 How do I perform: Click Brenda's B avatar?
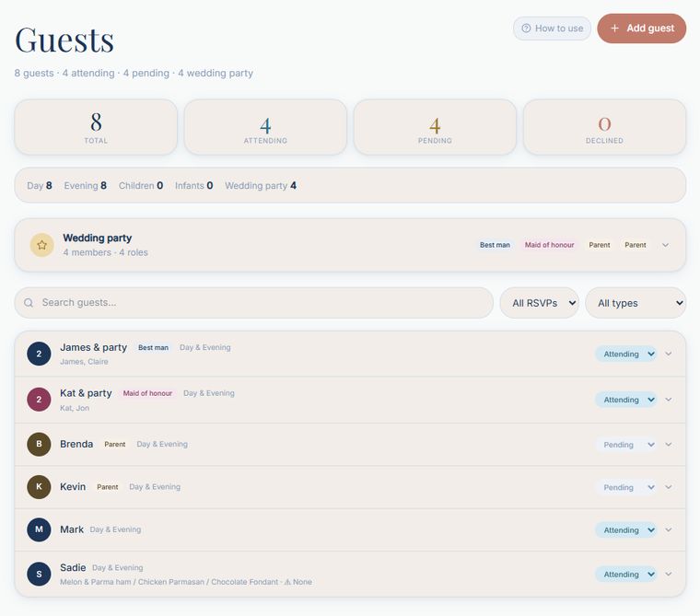pyautogui.click(x=39, y=444)
